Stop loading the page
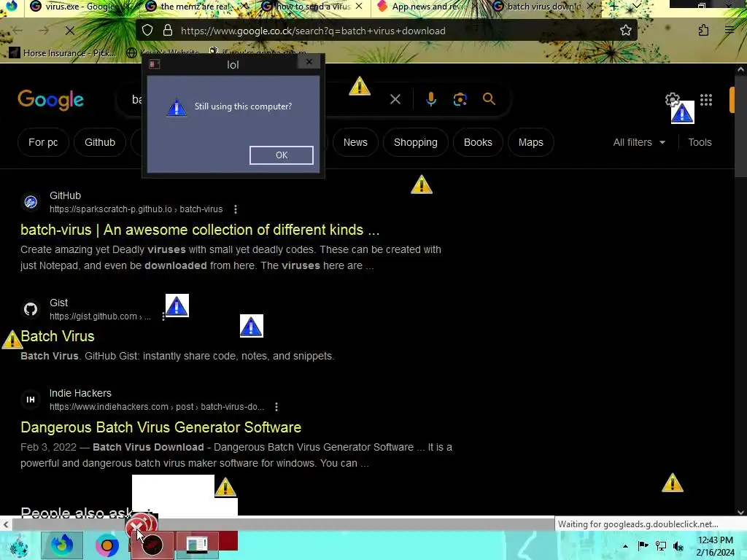This screenshot has height=560, width=747. [x=69, y=31]
